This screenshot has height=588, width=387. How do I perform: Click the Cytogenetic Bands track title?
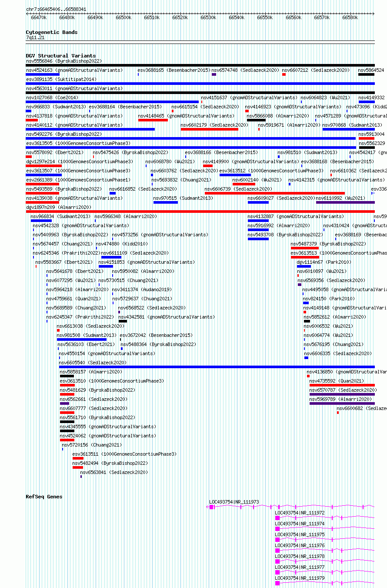[x=52, y=32]
